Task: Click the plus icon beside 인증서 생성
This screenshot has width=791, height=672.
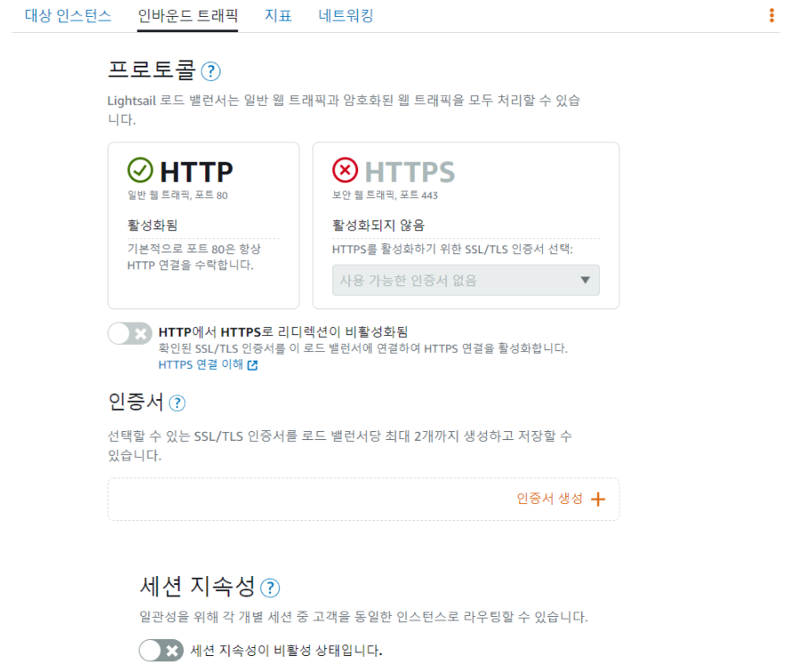Action: pos(598,500)
